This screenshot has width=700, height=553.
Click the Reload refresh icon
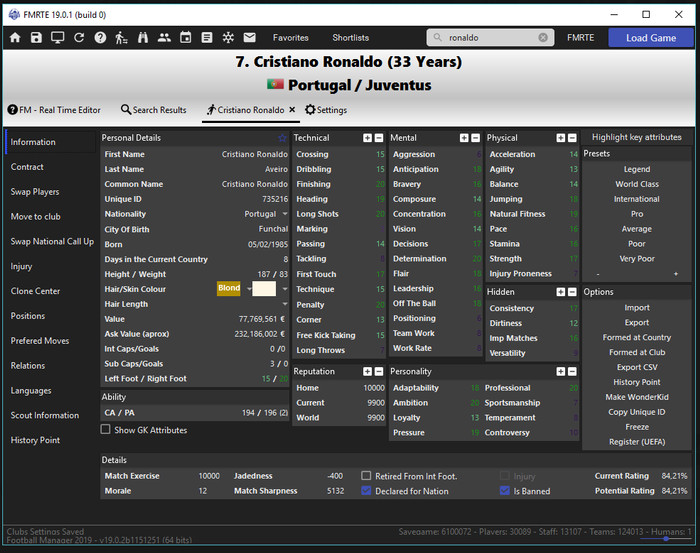point(79,37)
